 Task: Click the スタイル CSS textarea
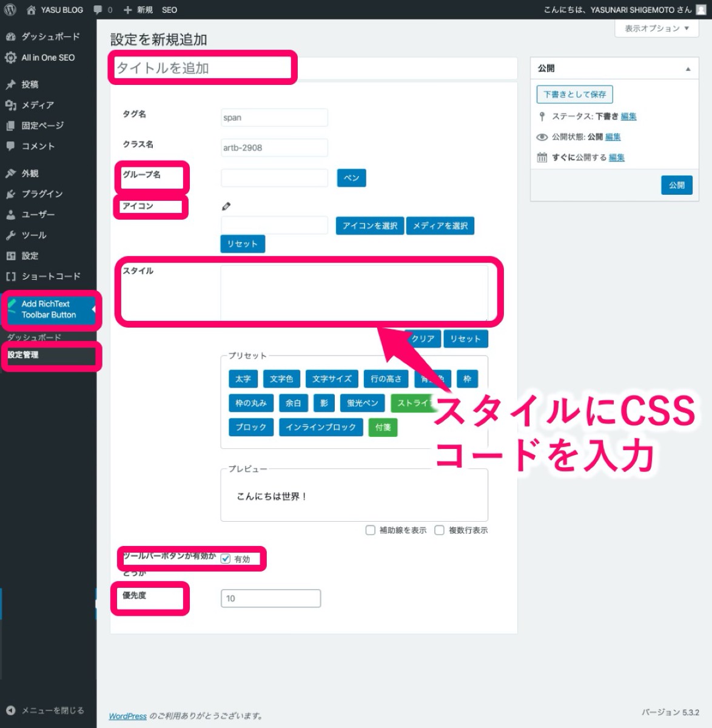[x=354, y=292]
